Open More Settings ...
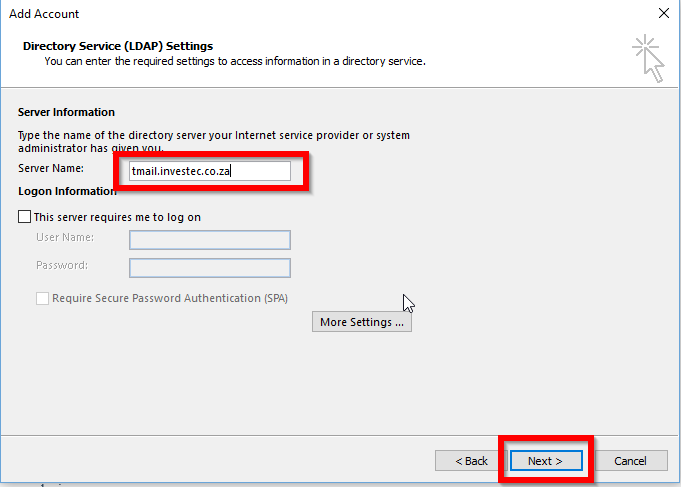 (362, 322)
